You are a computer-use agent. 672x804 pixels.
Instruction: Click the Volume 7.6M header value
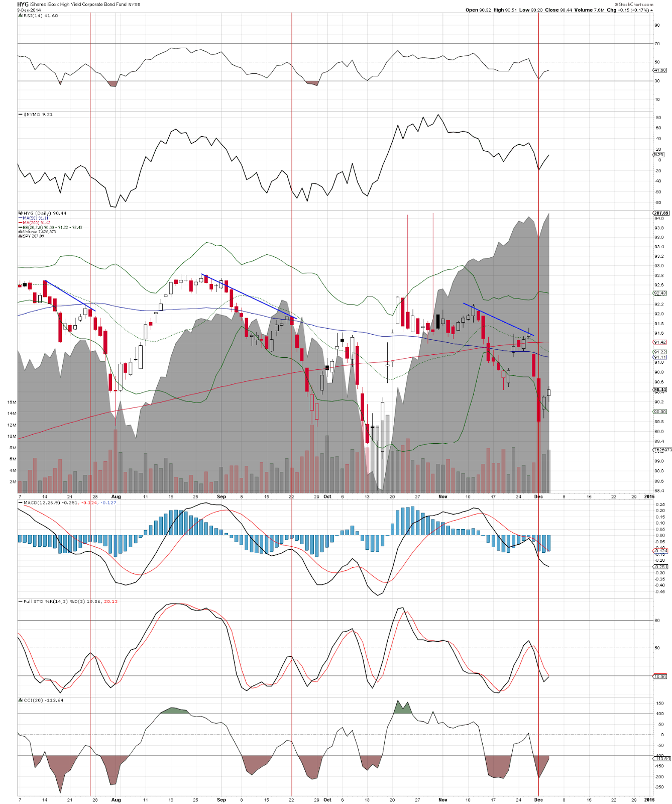590,10
